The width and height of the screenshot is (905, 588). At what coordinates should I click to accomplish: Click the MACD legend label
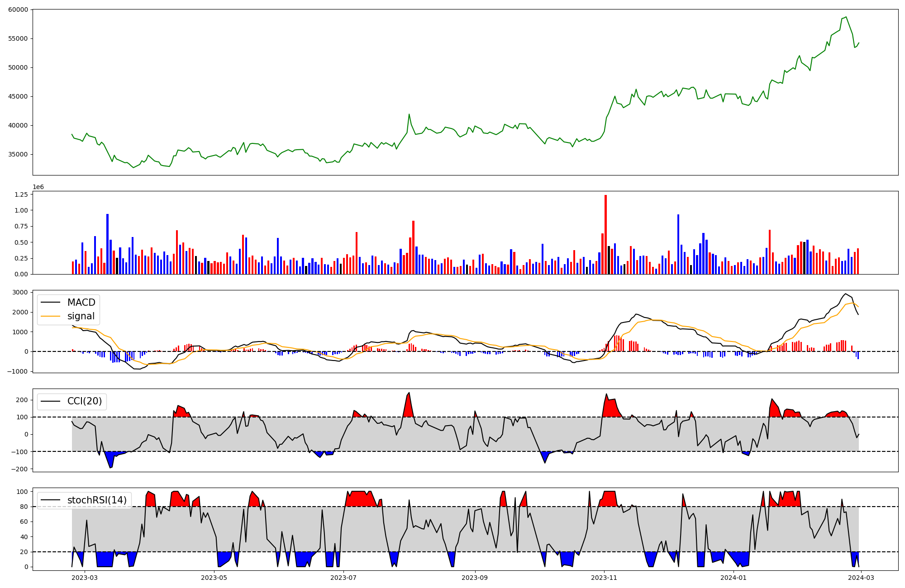pyautogui.click(x=81, y=303)
